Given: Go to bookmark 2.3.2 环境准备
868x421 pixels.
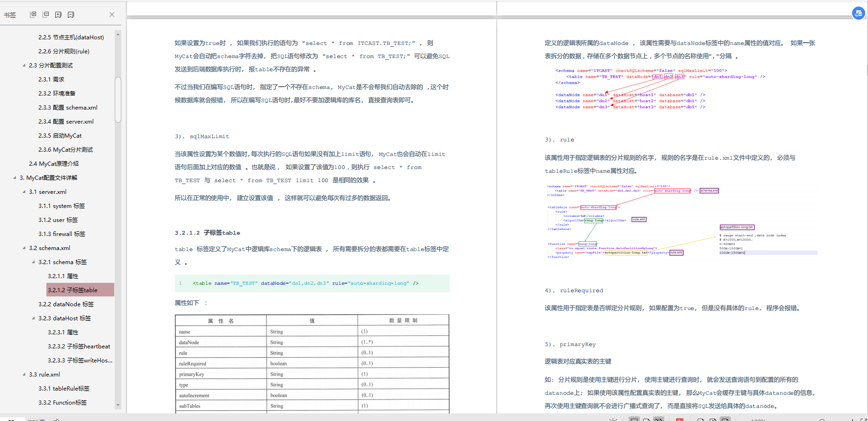Looking at the screenshot, I should pyautogui.click(x=57, y=93).
